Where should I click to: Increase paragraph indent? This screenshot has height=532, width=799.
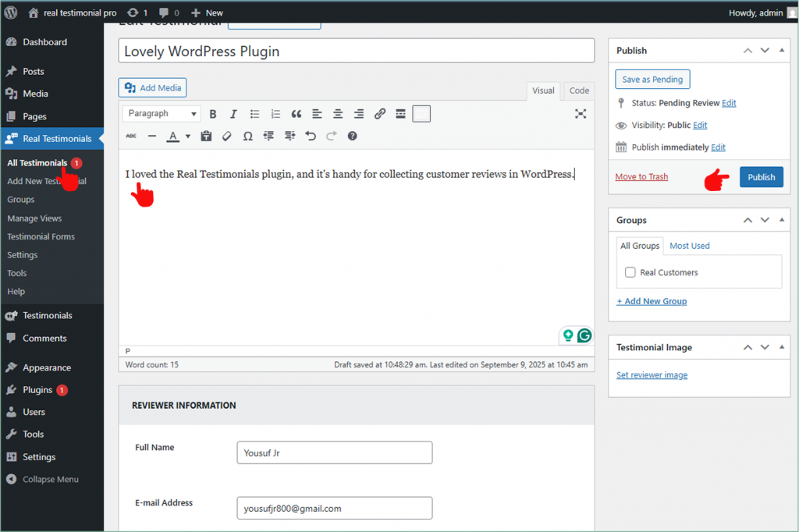tap(289, 136)
